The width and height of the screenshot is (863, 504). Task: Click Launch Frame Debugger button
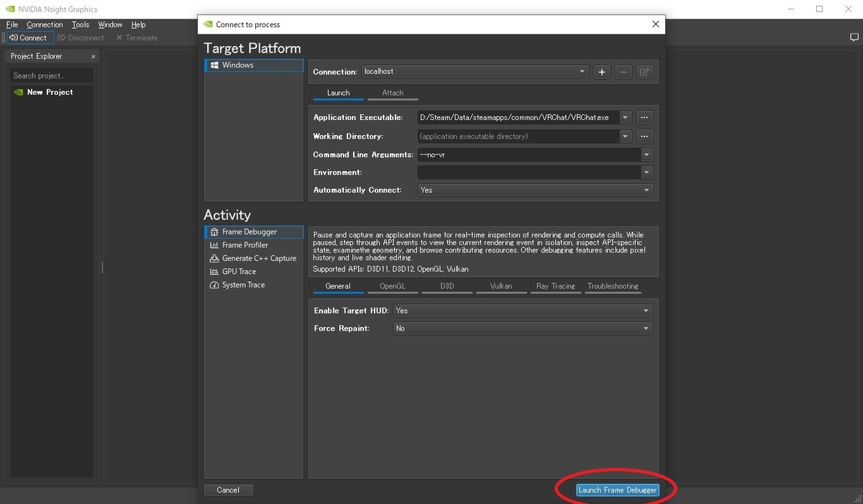(x=618, y=490)
